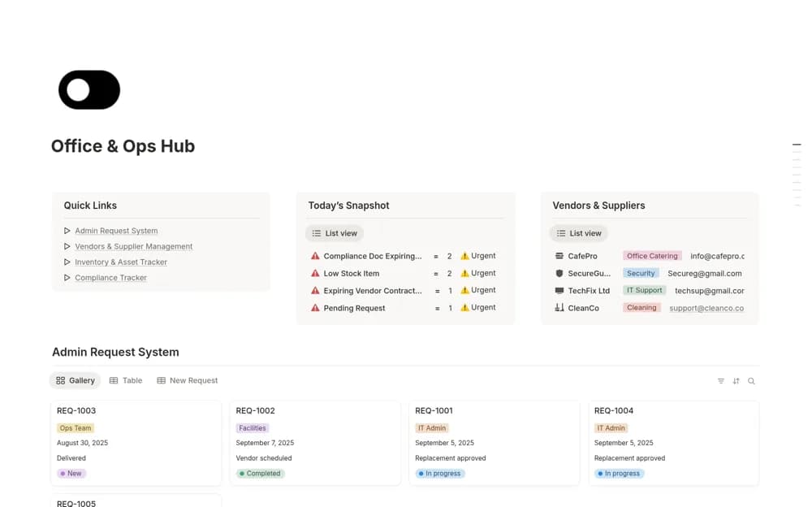Click the red alert icon beside Compliance Doc Expiring
Screen dimensions: 812x507
coord(315,256)
